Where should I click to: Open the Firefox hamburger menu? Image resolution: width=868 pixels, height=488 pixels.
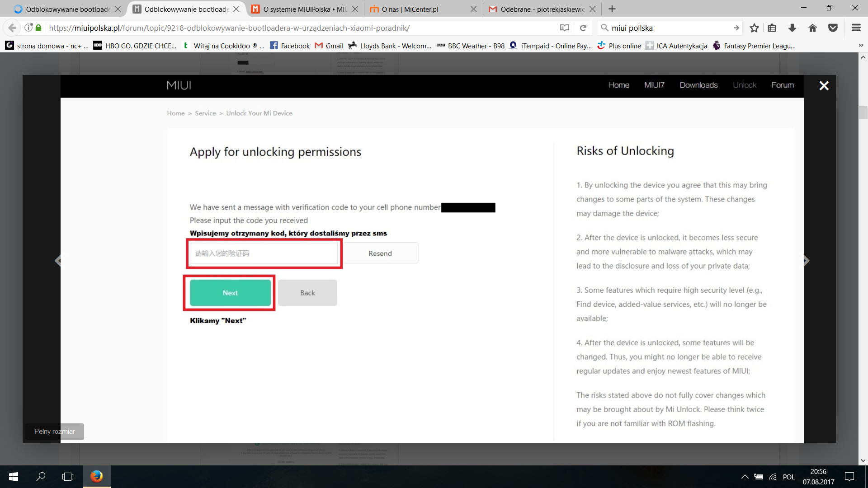856,28
